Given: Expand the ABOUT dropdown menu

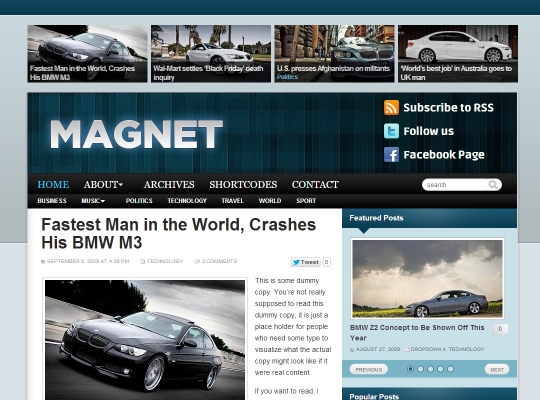Looking at the screenshot, I should pos(103,185).
